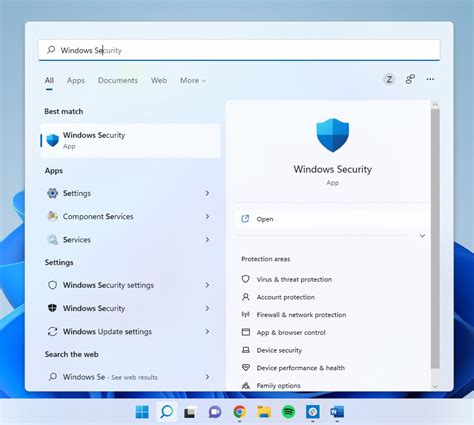Expand the More filter dropdown

[x=193, y=80]
